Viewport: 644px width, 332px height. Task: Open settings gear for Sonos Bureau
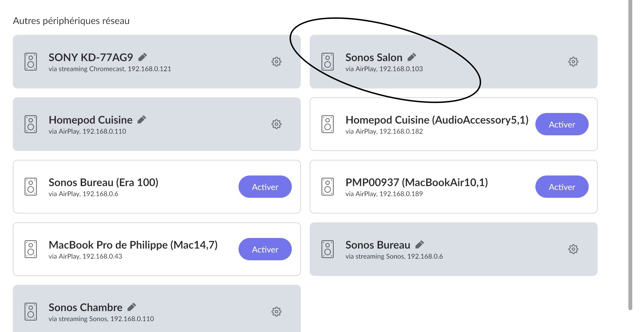[x=573, y=249]
